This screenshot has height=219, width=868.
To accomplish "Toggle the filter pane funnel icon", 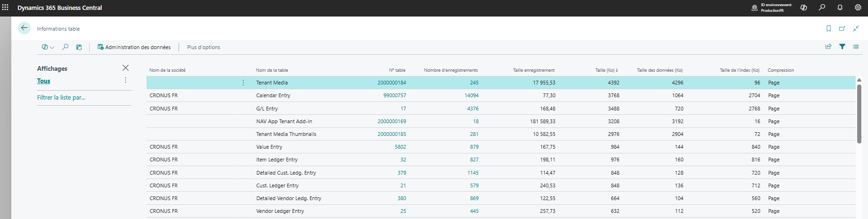I will (x=842, y=47).
